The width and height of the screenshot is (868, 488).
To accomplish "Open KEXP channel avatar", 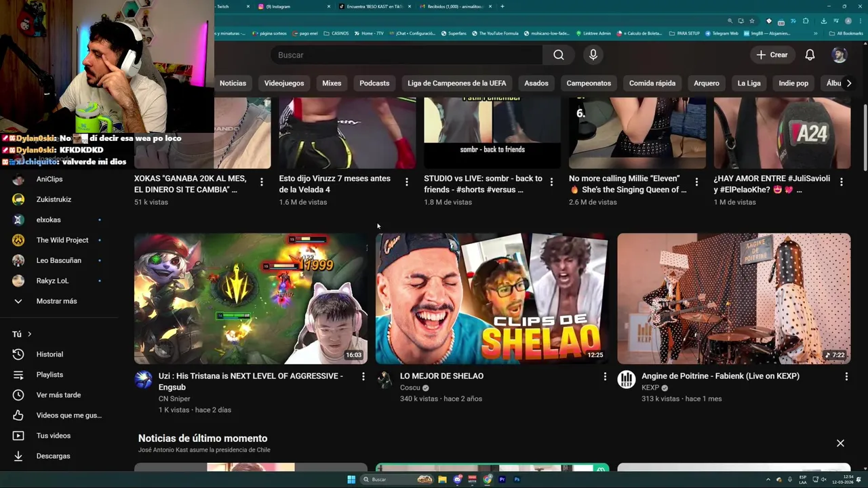I will pyautogui.click(x=626, y=380).
